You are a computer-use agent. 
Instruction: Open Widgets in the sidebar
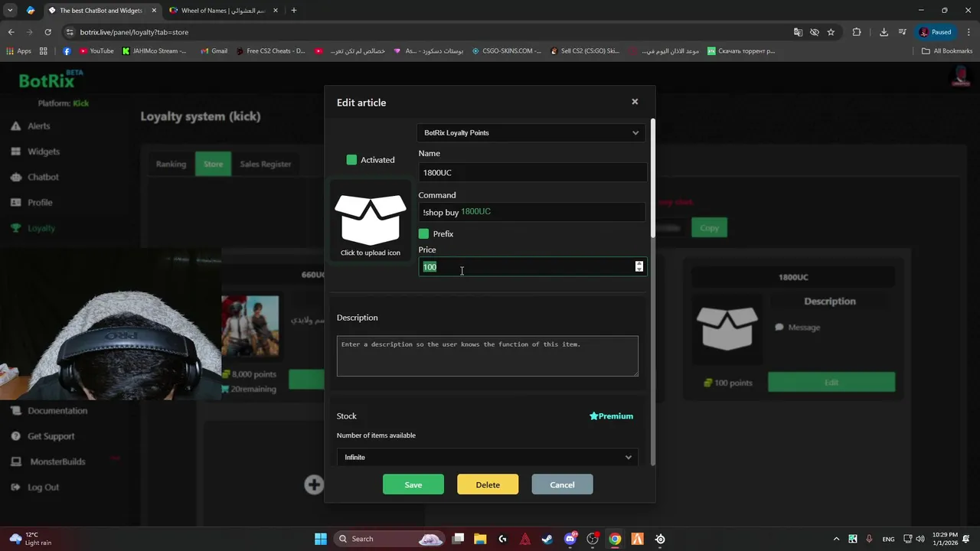tap(43, 152)
